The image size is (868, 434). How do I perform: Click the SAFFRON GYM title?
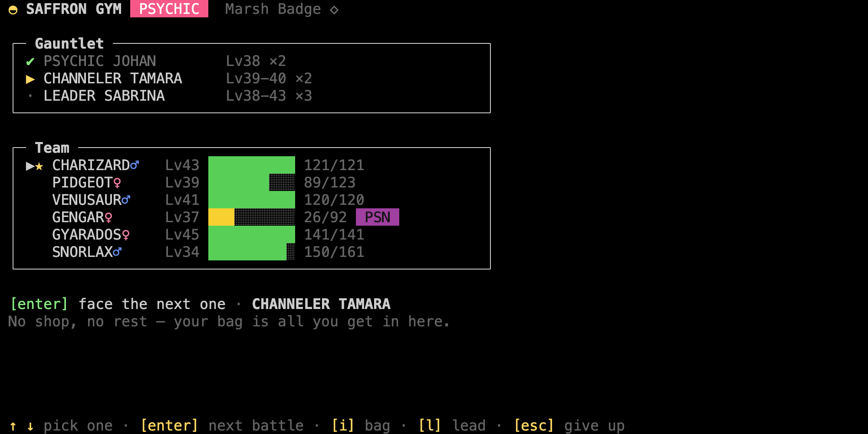point(74,9)
